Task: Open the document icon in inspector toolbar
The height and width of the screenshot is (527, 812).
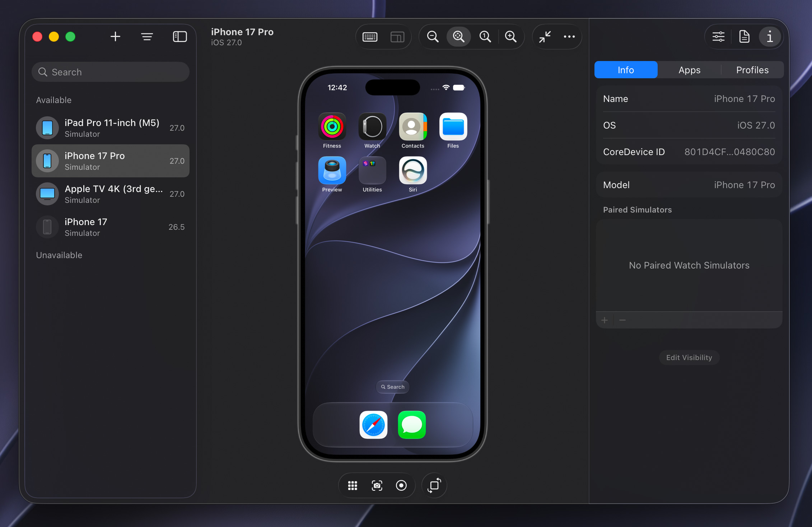Action: (744, 37)
